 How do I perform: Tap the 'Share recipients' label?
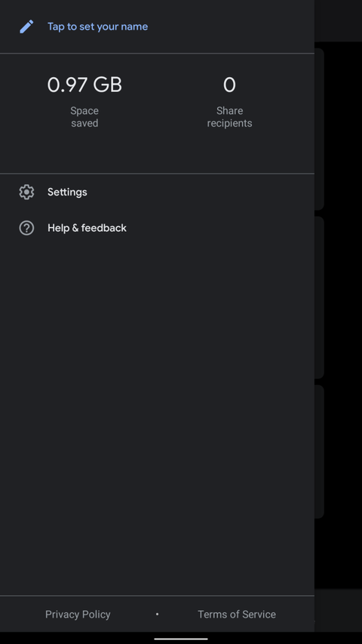[229, 117]
